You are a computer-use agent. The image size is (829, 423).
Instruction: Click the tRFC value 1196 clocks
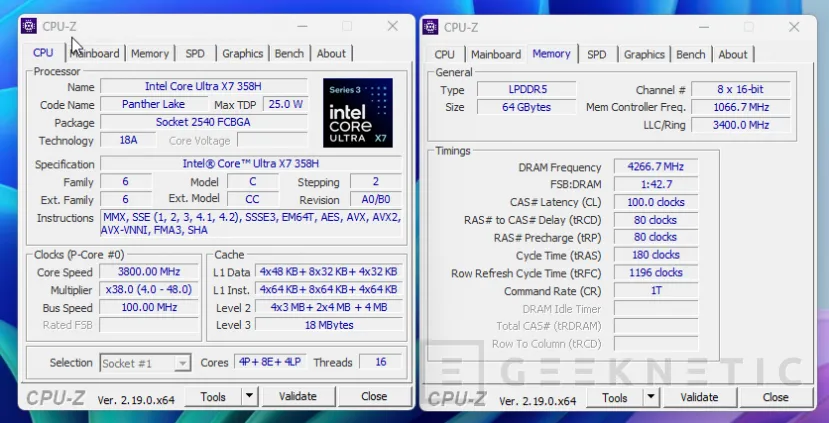656,273
